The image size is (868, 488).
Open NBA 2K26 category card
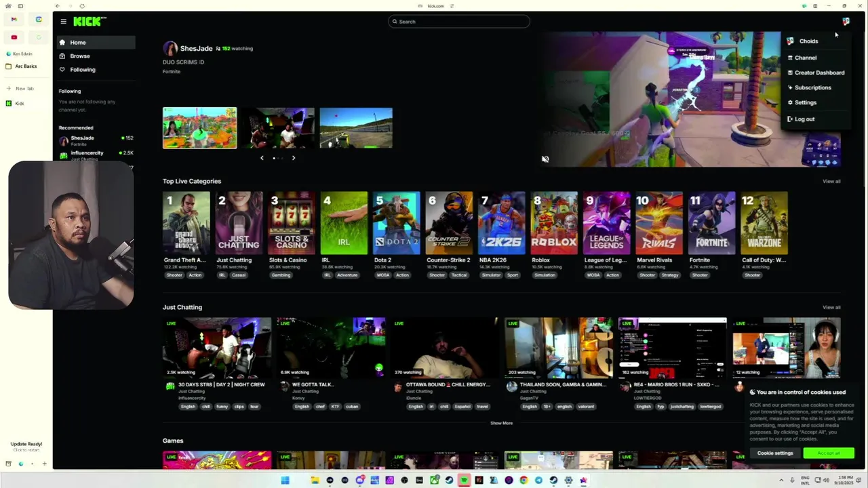(502, 223)
